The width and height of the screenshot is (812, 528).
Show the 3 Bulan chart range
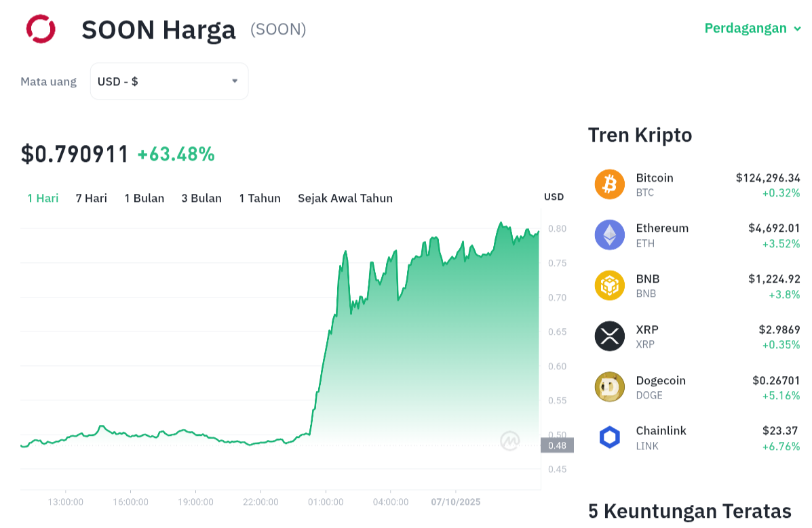pos(201,198)
